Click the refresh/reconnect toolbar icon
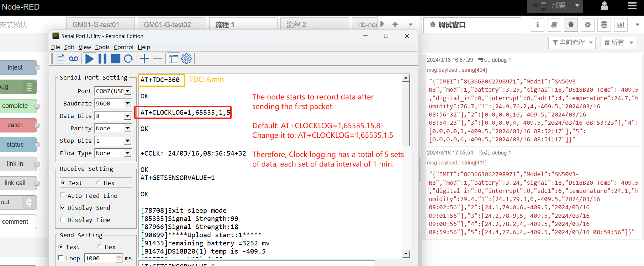This screenshot has height=266, width=644. [x=128, y=59]
